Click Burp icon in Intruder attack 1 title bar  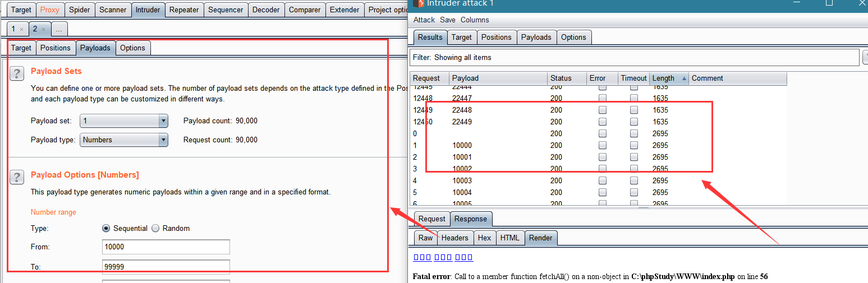pyautogui.click(x=418, y=3)
